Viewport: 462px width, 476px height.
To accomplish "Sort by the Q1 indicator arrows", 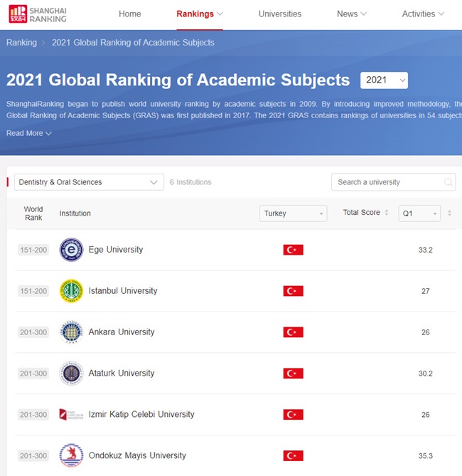I will point(450,213).
